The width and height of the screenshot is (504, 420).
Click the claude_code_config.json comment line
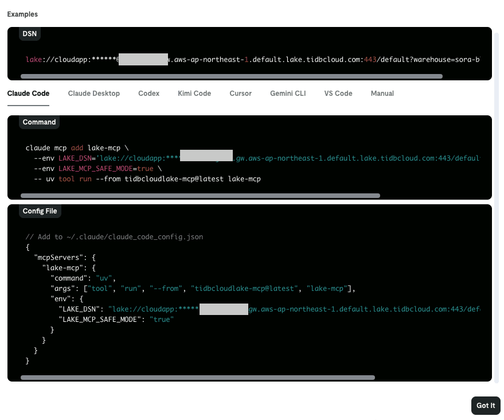[x=114, y=237]
